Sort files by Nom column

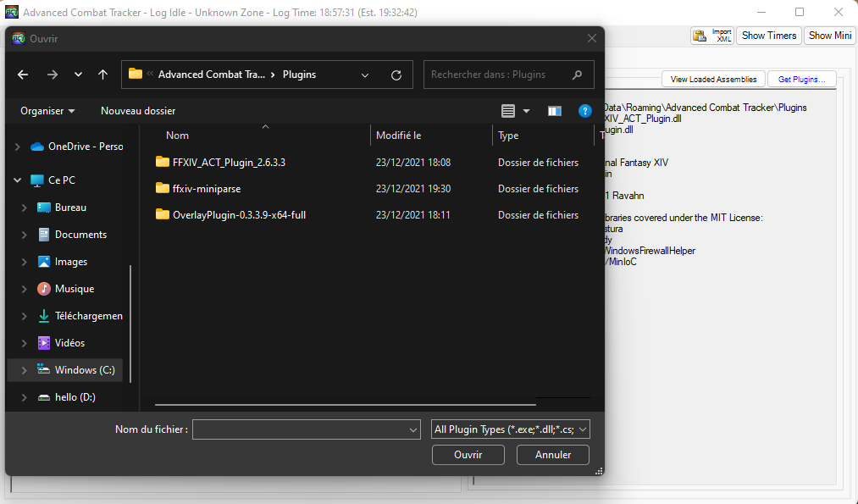pos(177,136)
